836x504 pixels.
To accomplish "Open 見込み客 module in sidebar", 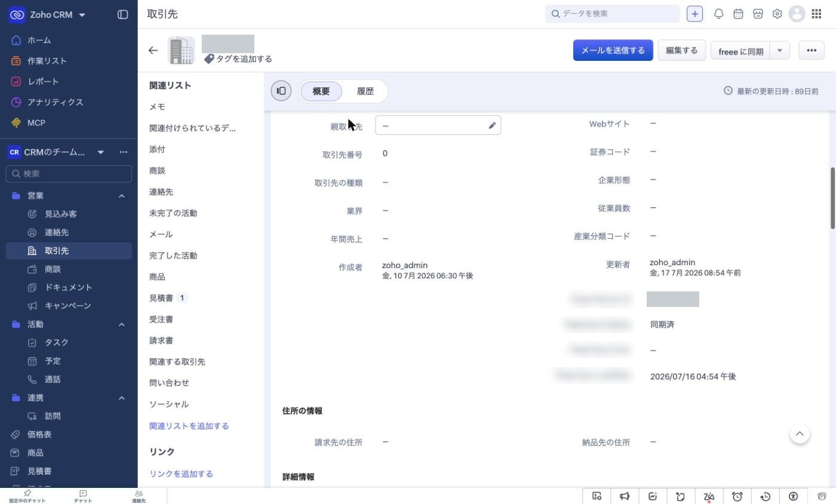I will 61,214.
